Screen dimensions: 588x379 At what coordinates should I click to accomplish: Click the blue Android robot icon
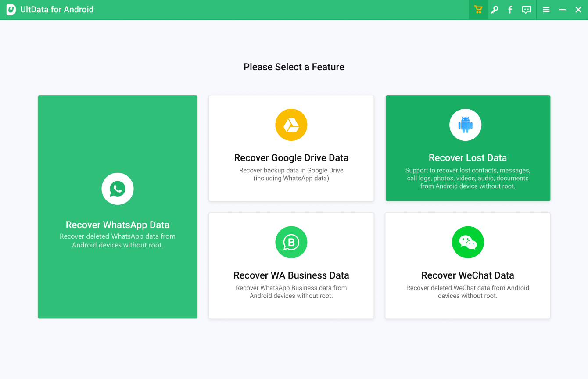tap(466, 125)
